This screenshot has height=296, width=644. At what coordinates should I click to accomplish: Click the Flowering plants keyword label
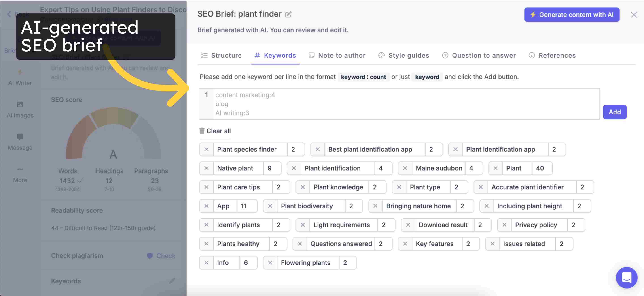pyautogui.click(x=305, y=263)
